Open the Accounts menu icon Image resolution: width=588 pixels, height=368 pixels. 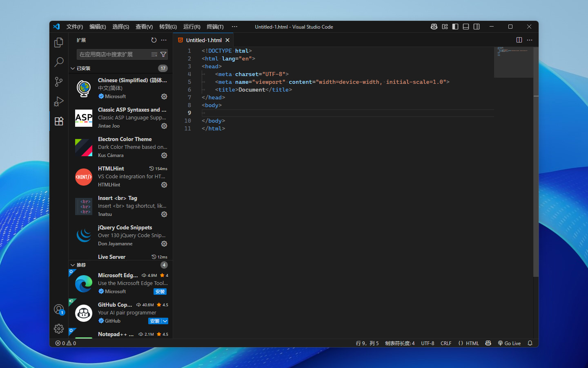(59, 309)
